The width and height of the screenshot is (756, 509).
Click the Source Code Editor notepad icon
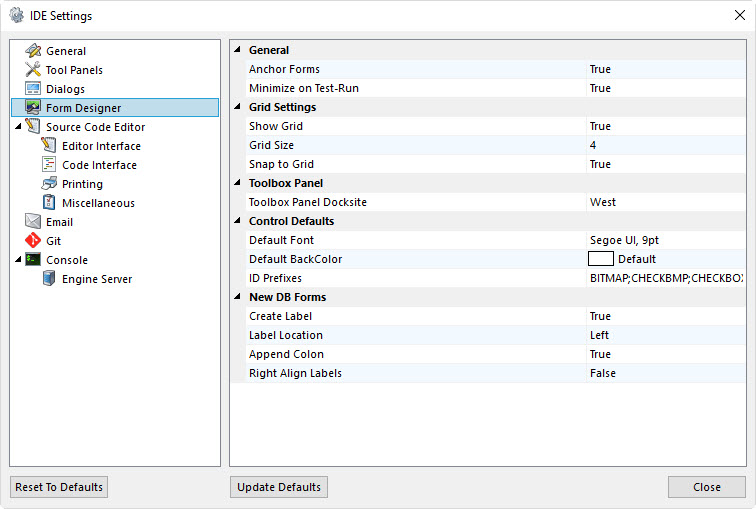tap(33, 126)
